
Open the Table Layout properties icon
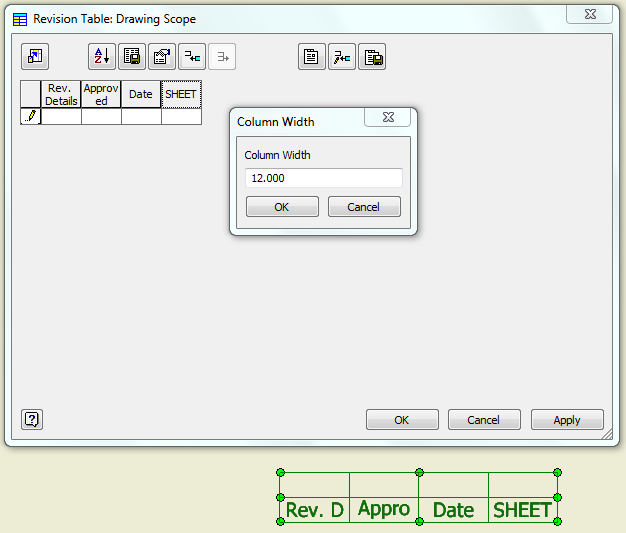click(x=162, y=56)
